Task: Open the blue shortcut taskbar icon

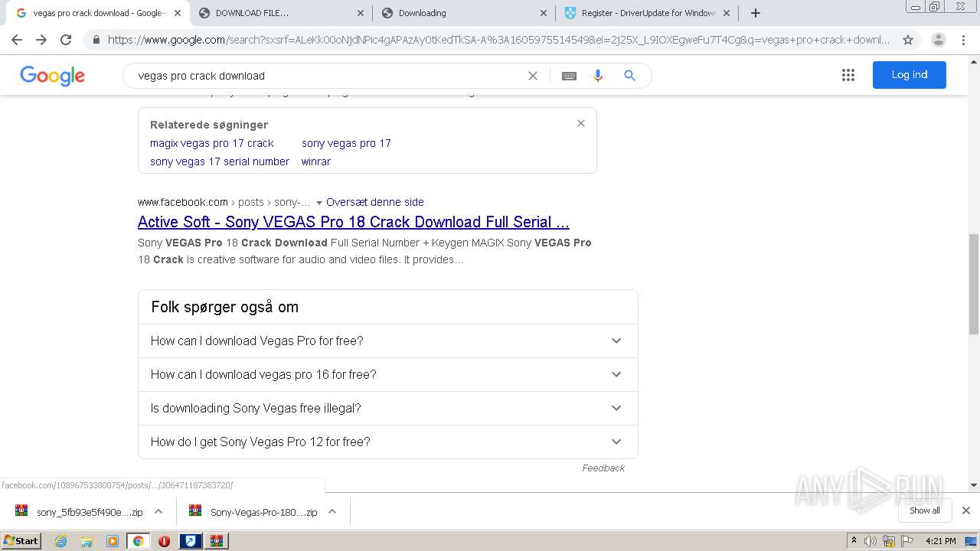Action: (190, 541)
